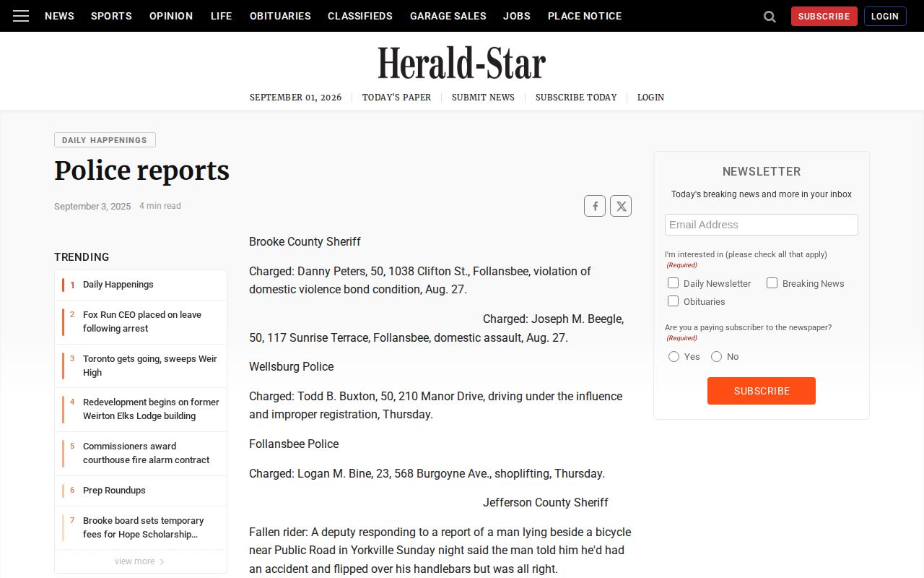Screen dimensions: 924x578
Task: Check the Breaking News checkbox
Action: 772,283
